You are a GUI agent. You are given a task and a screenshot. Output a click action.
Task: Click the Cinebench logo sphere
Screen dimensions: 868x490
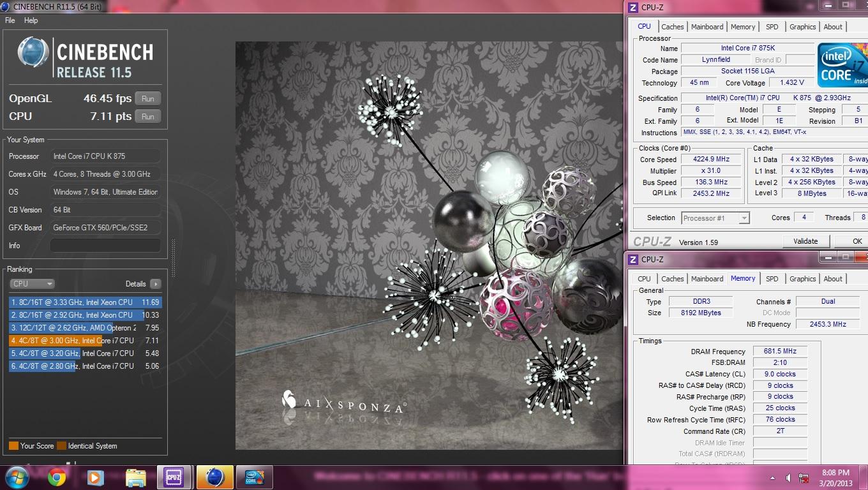33,52
